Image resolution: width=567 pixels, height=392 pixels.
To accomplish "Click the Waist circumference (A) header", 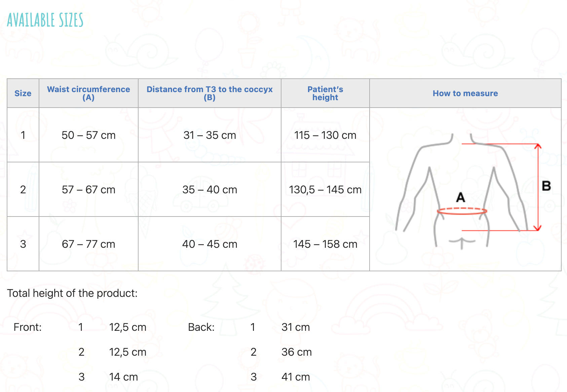I will [x=88, y=93].
